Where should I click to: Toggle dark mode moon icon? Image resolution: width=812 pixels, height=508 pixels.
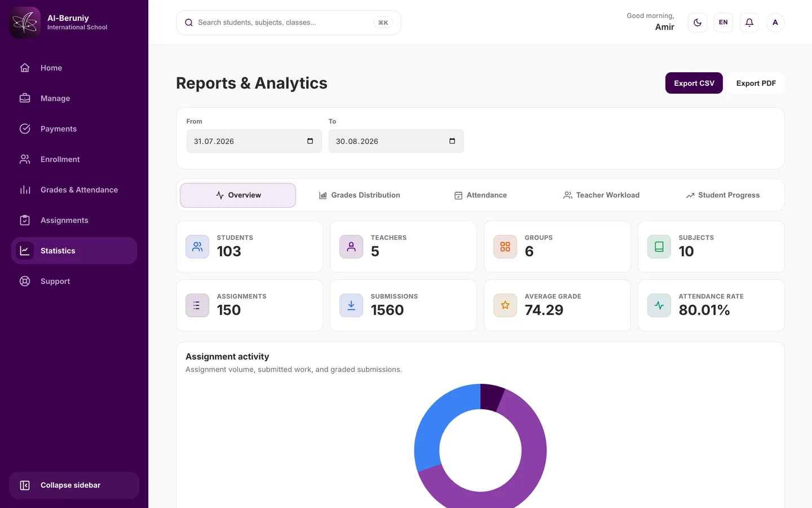pyautogui.click(x=698, y=23)
